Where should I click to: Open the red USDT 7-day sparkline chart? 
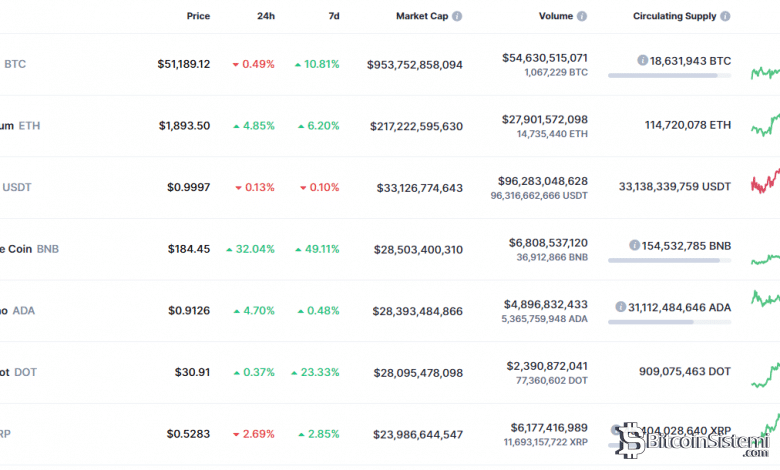(765, 181)
